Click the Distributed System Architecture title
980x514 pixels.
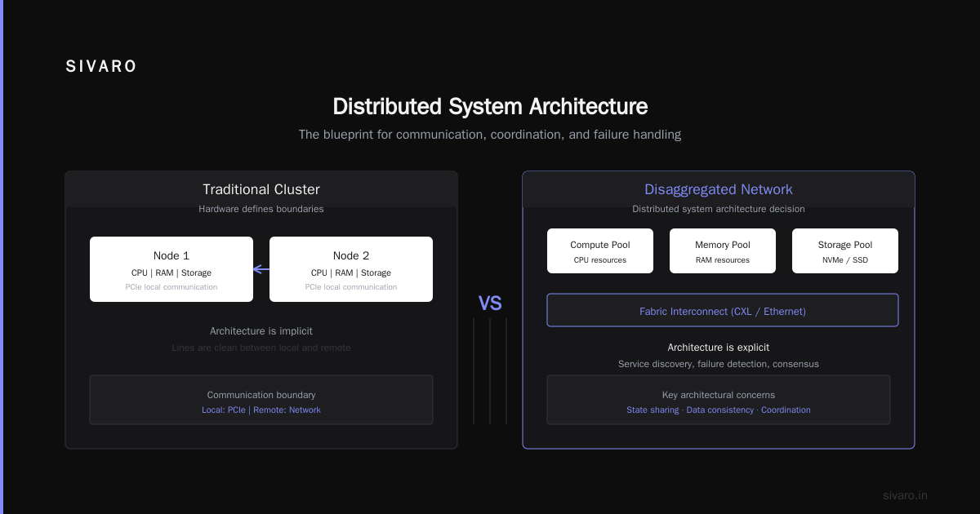tap(490, 107)
